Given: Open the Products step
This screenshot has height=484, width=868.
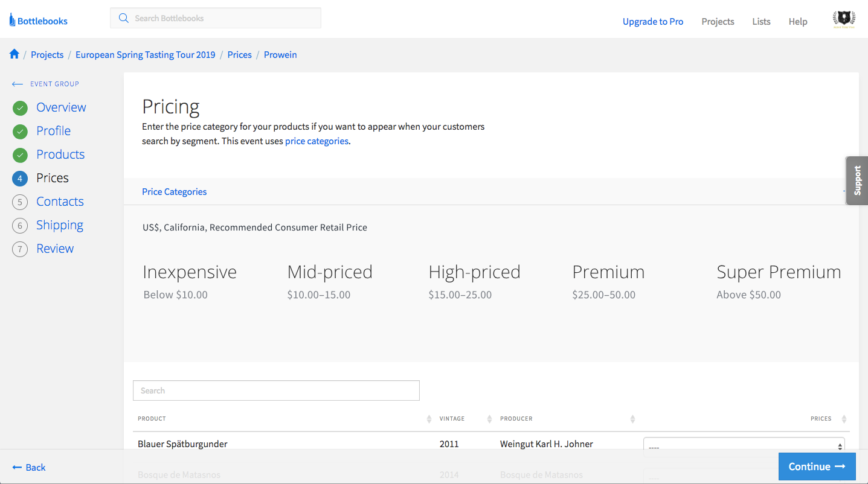Looking at the screenshot, I should pos(60,154).
